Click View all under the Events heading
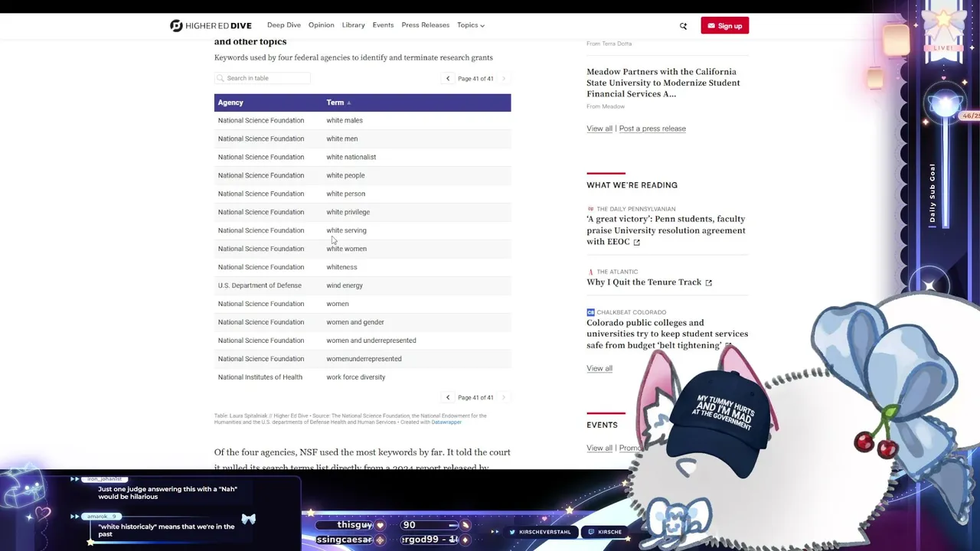Screen dimensions: 980x551 point(599,448)
